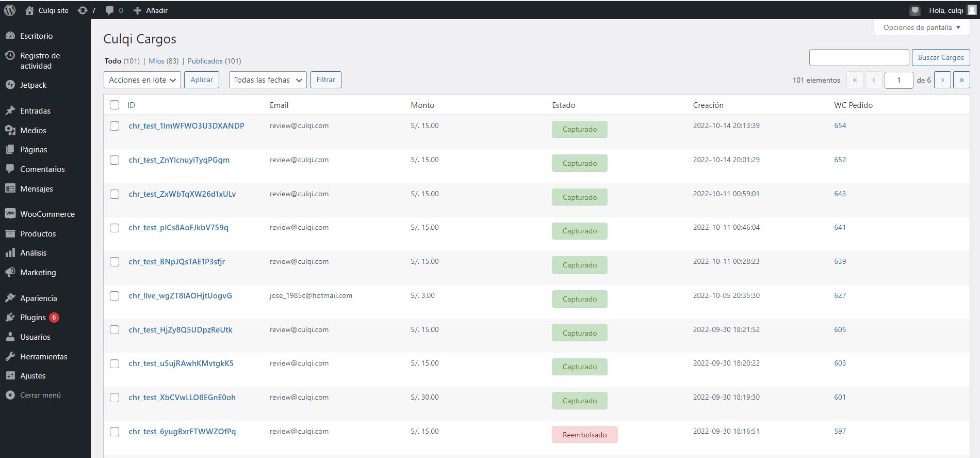Viewport: 980px width, 458px height.
Task: Expand Opciones de pantalla panel
Action: click(922, 27)
